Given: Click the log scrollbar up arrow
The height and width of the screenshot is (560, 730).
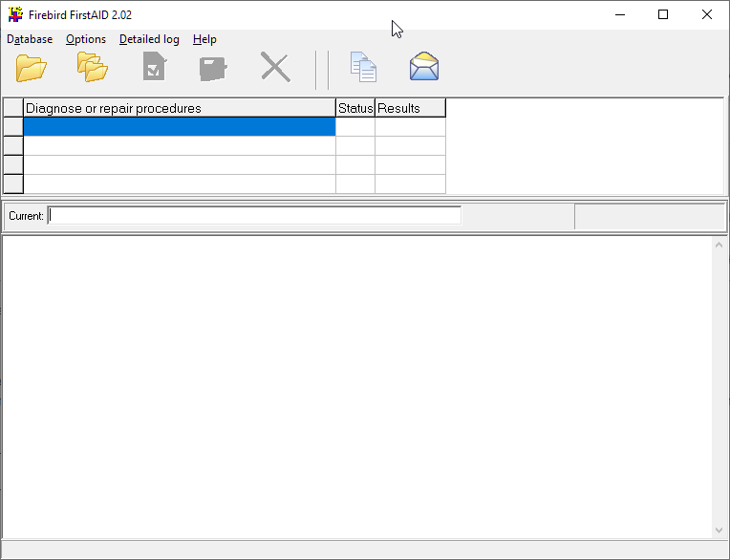Looking at the screenshot, I should tap(719, 245).
